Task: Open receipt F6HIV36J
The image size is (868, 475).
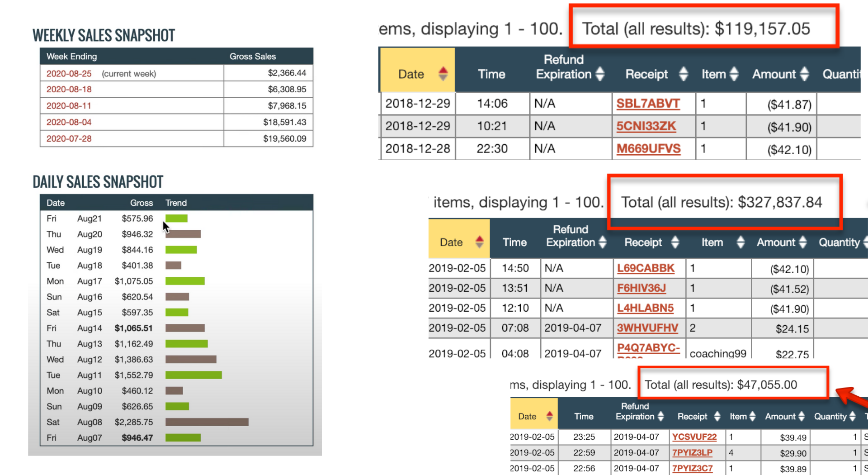Action: pyautogui.click(x=642, y=288)
